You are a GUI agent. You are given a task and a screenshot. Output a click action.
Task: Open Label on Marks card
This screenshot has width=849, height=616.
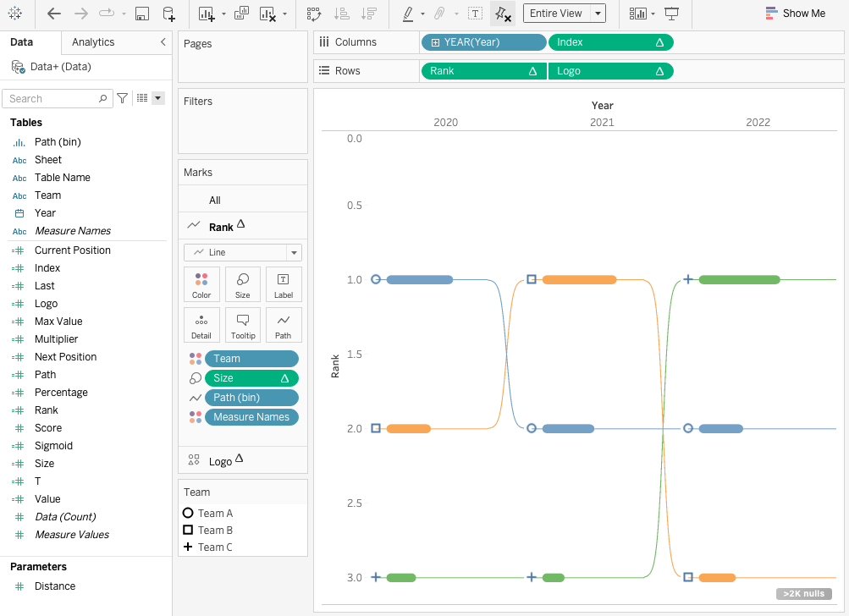[x=284, y=284]
